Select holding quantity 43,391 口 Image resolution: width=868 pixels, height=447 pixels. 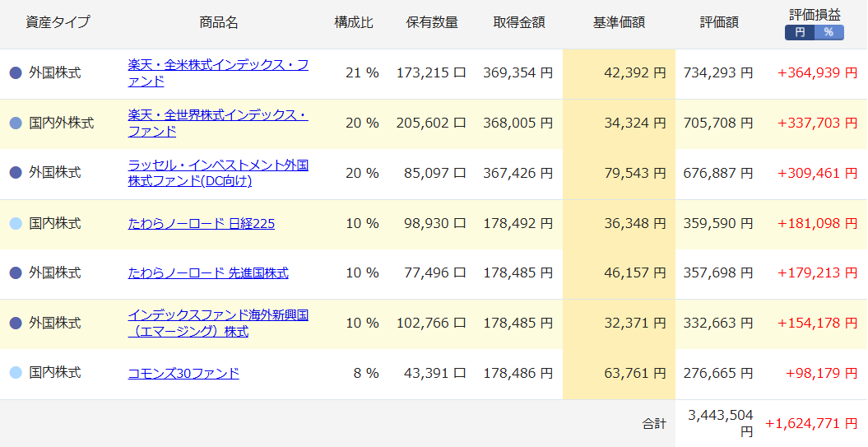coord(435,373)
